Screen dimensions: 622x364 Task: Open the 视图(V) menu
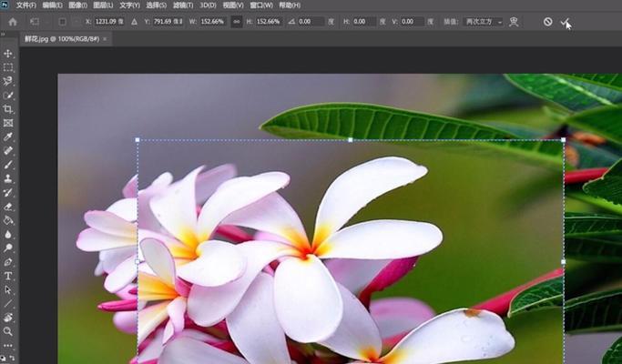pyautogui.click(x=233, y=5)
